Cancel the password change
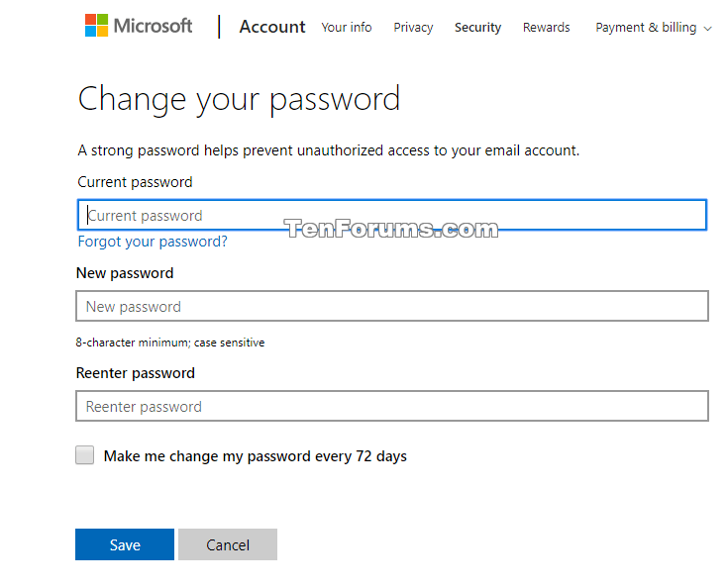 (228, 544)
